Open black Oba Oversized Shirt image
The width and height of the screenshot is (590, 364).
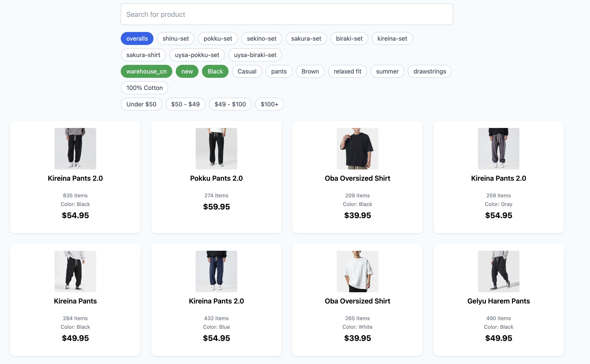[x=357, y=148]
